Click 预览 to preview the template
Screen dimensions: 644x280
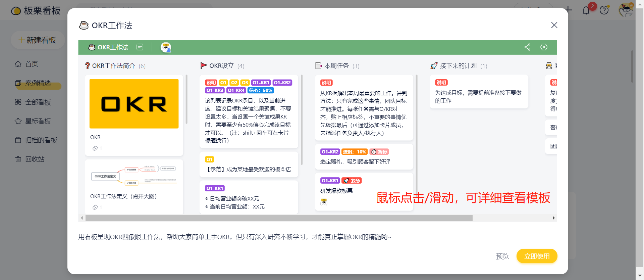pos(502,256)
